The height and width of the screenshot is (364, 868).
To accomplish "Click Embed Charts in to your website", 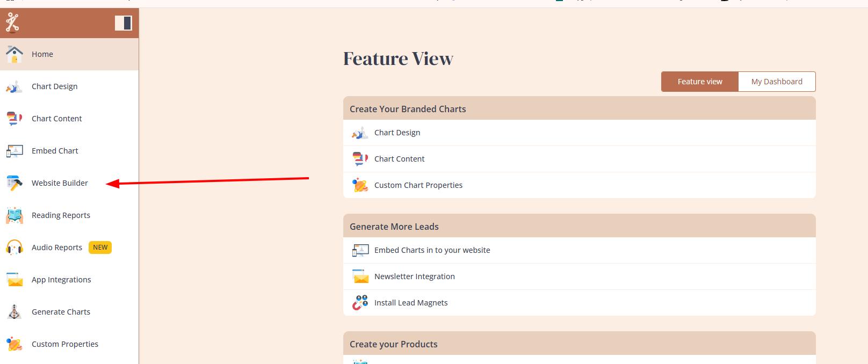I will (x=432, y=250).
